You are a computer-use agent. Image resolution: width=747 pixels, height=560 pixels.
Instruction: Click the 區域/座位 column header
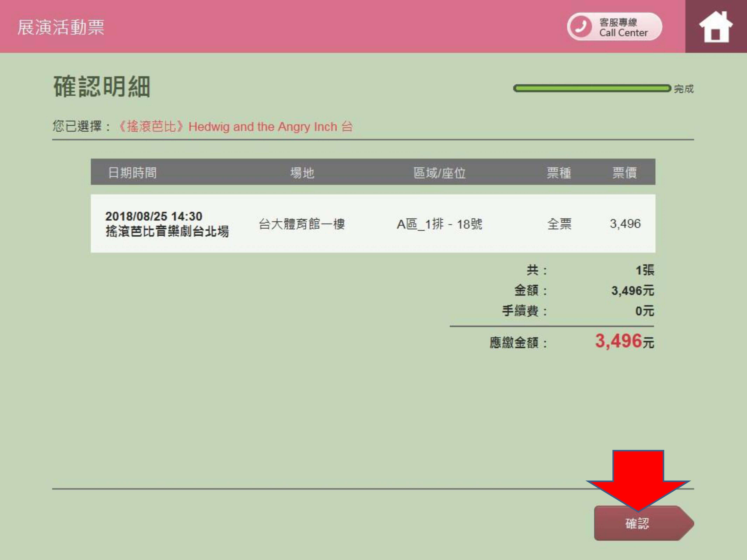(440, 173)
